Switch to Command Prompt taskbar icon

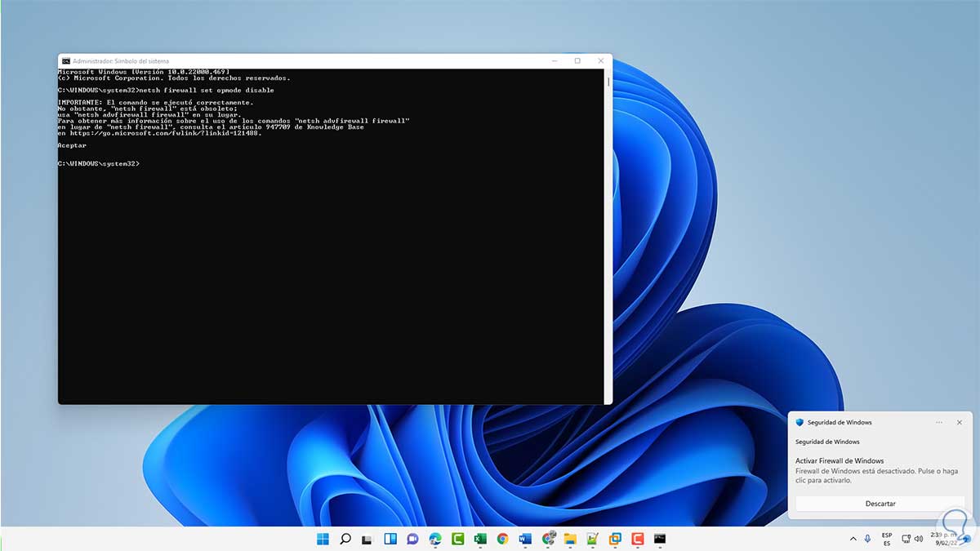tap(660, 539)
